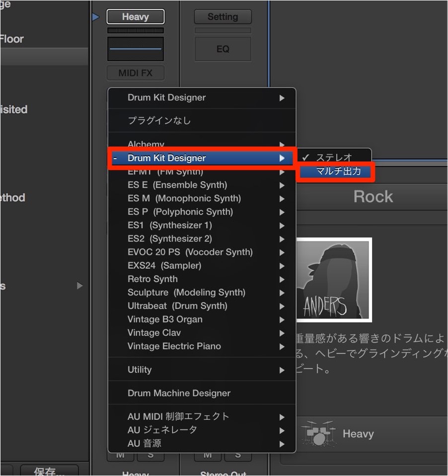Click the Heavy instrument slot button
Image resolution: width=448 pixels, height=476 pixels.
click(x=136, y=16)
